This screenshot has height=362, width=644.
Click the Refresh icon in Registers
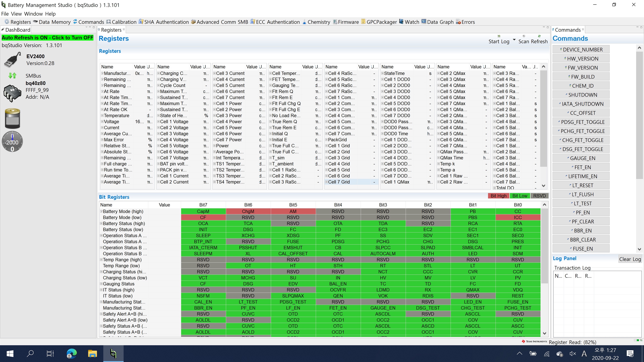pos(539,36)
